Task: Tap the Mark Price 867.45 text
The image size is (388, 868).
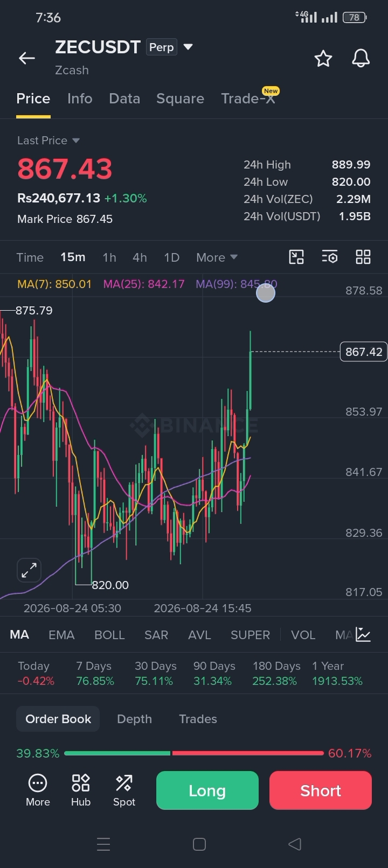Action: pos(65,219)
